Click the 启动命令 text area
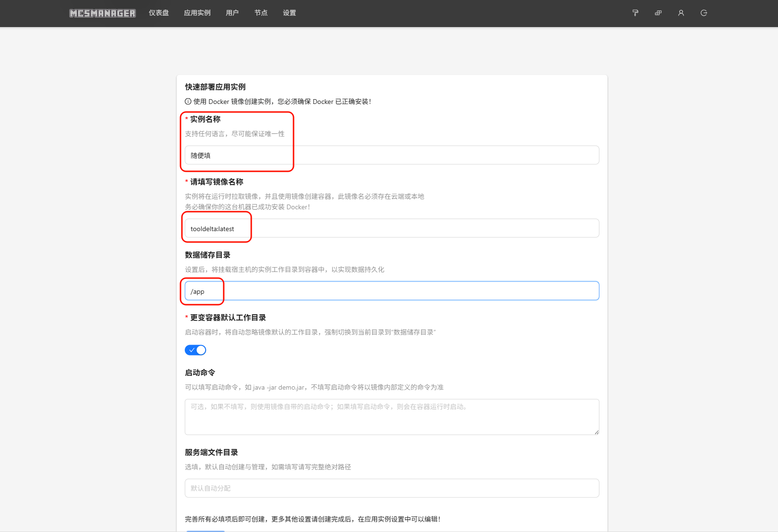The height and width of the screenshot is (532, 778). pos(391,417)
